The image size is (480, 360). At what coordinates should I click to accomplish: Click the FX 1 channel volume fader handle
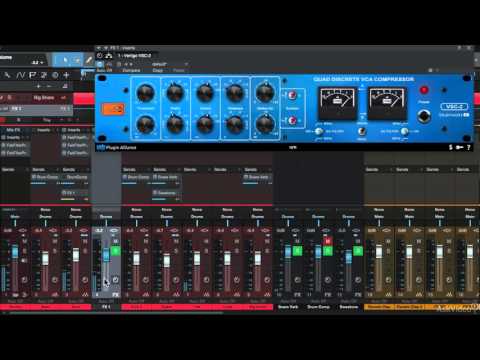(106, 255)
